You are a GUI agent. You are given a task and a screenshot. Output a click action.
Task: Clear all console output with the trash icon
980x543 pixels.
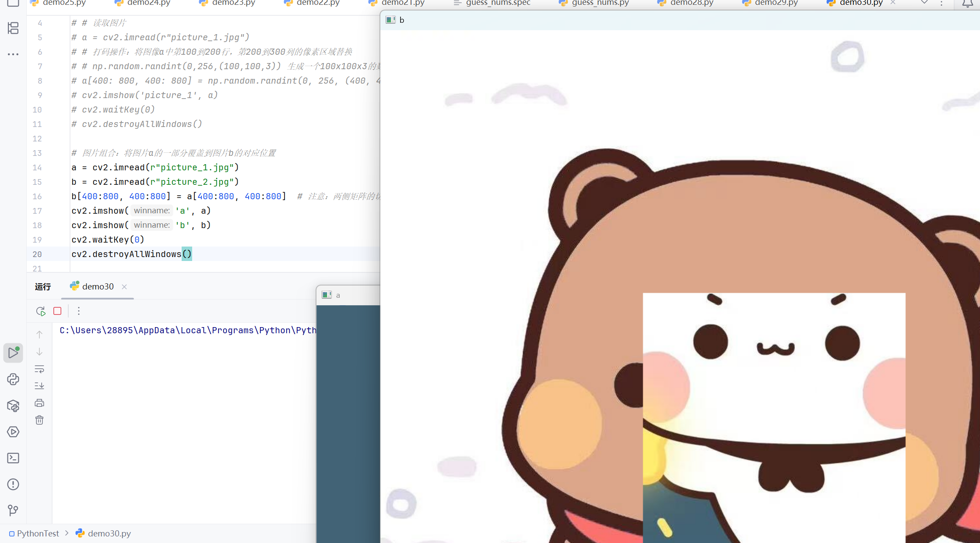tap(39, 420)
